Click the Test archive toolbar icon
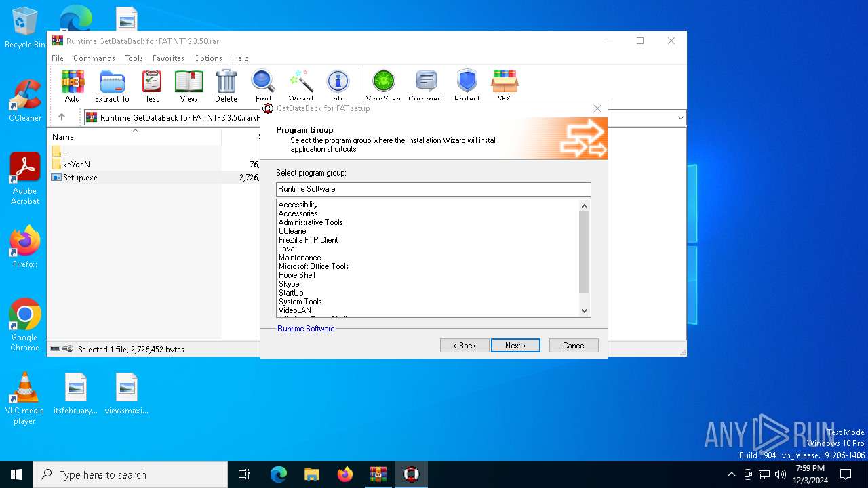Viewport: 868px width, 488px height. [152, 86]
